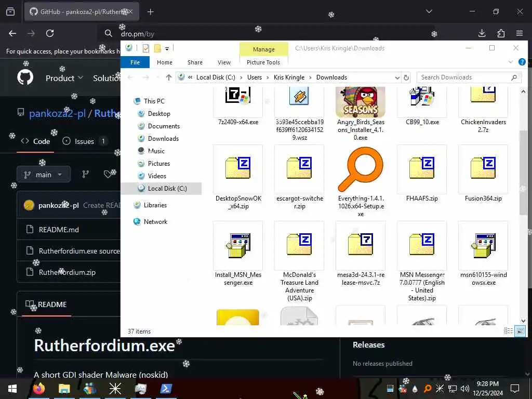532x399 pixels.
Task: Open README.md file on GitHub
Action: point(59,230)
